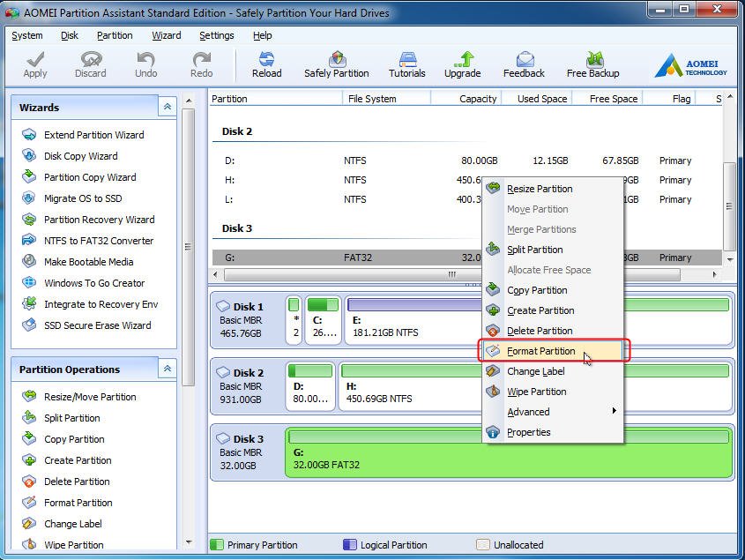This screenshot has width=745, height=560.
Task: Open Windows To Go Creator
Action: click(83, 283)
